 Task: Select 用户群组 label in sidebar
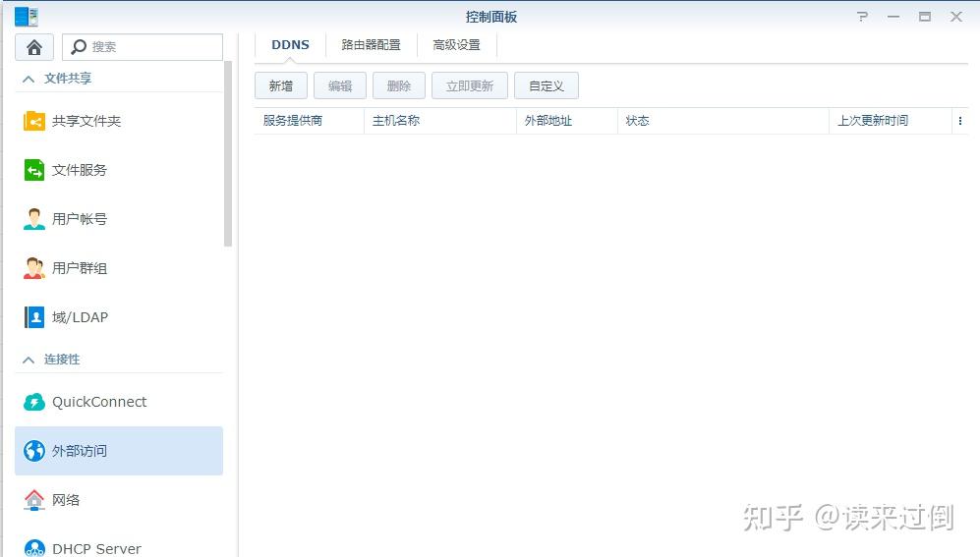(x=80, y=268)
